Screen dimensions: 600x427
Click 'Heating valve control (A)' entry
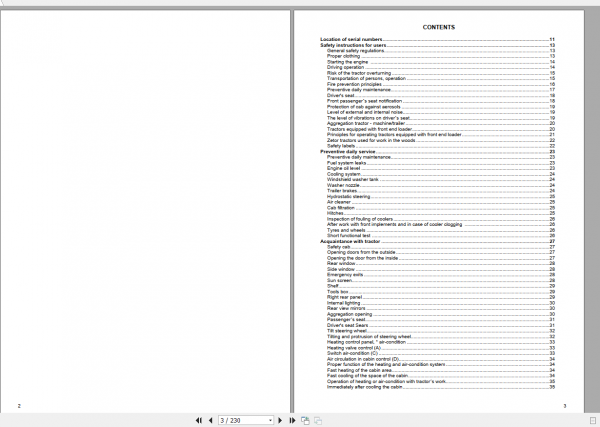point(354,348)
